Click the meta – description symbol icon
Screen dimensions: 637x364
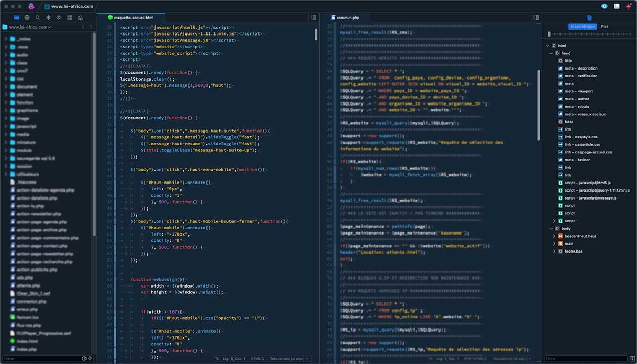point(561,68)
